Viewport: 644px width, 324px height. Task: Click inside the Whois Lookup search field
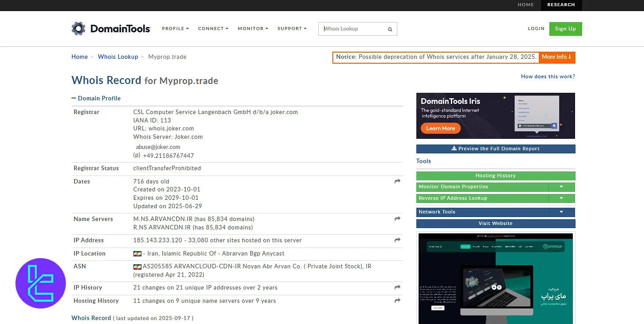tap(354, 29)
